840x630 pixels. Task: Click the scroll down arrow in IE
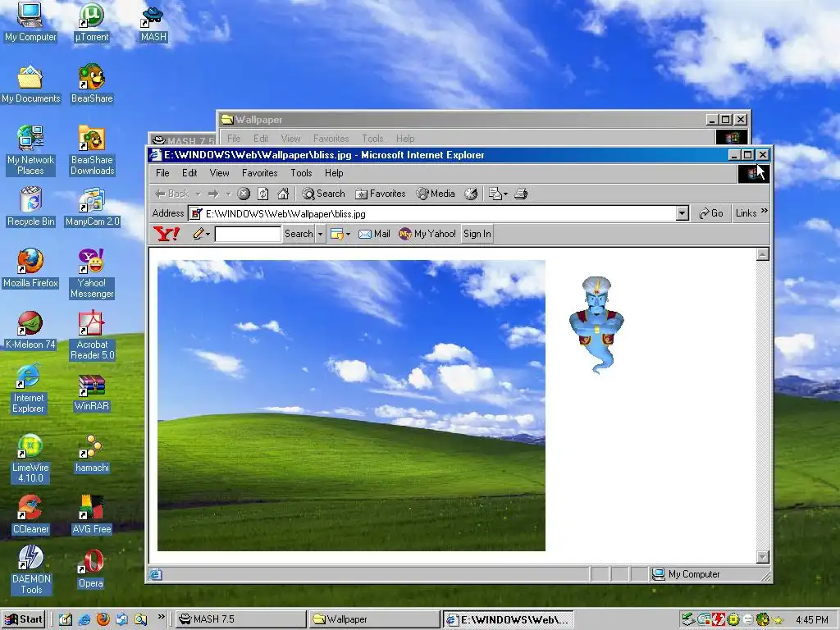coord(763,557)
